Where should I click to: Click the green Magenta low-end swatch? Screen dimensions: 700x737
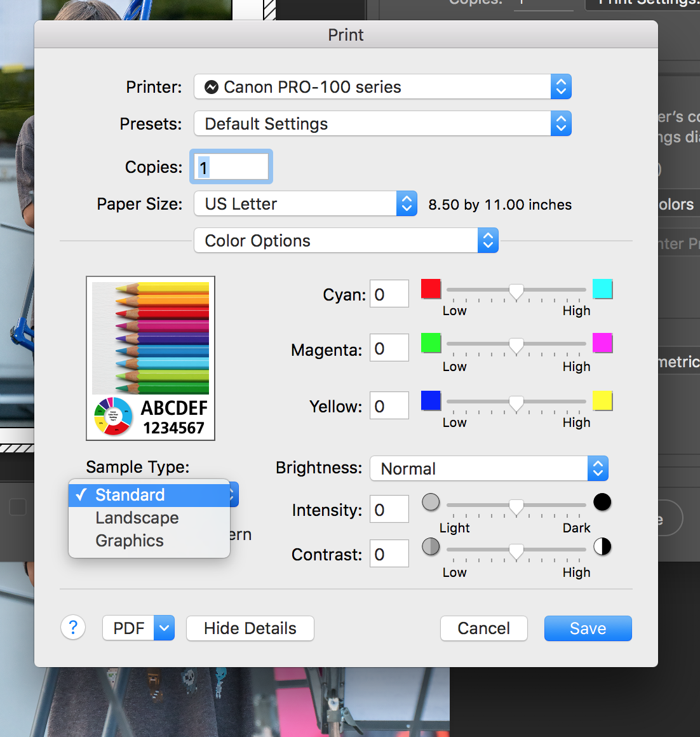click(431, 343)
